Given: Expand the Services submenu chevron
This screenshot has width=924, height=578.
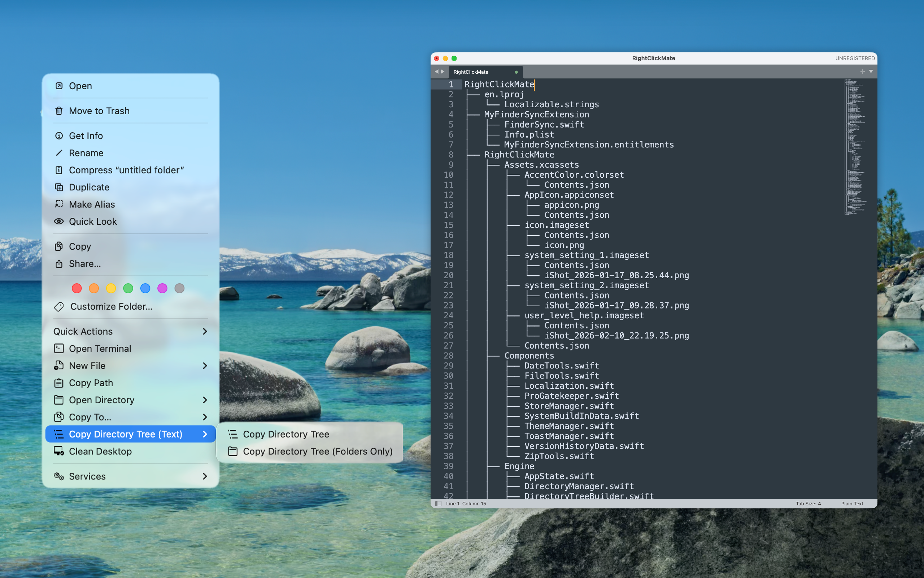Looking at the screenshot, I should tap(205, 476).
